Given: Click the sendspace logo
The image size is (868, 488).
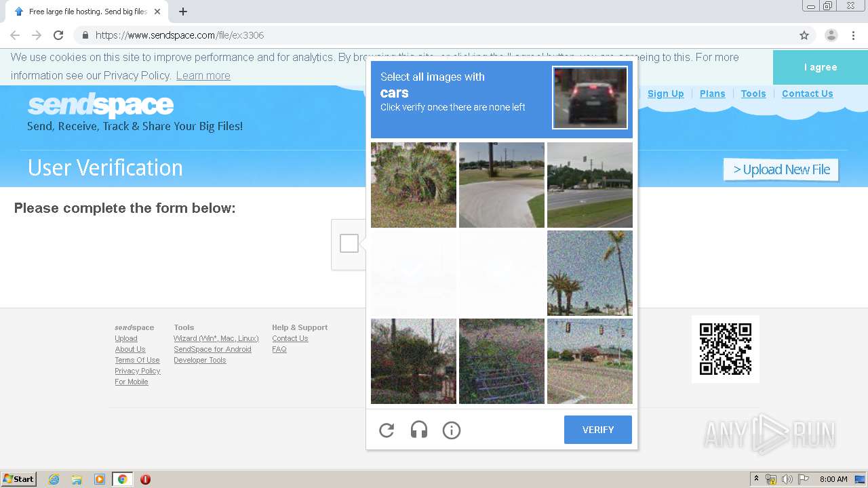Looking at the screenshot, I should (101, 105).
